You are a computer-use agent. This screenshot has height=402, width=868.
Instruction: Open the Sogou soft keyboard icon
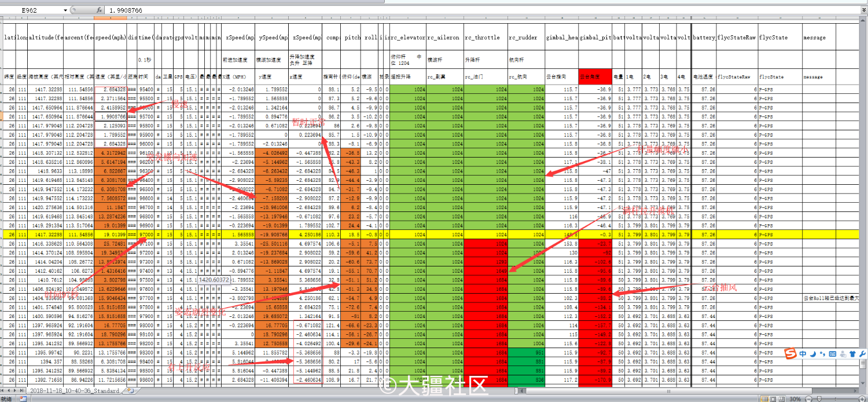pos(832,354)
